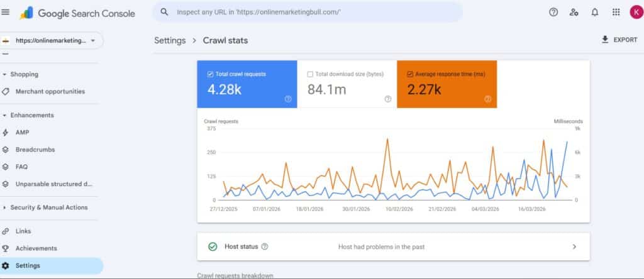Screen dimensions: 644x279
Task: Check Total download size checkbox
Action: coord(310,74)
